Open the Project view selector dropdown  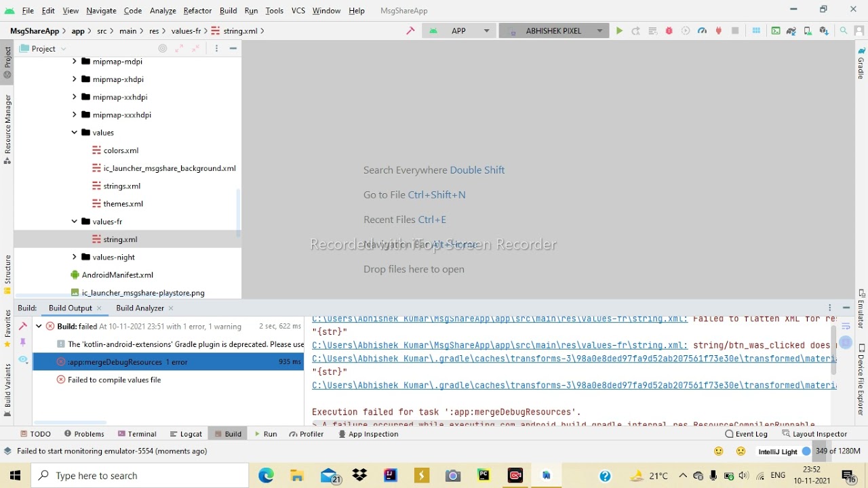[43, 48]
